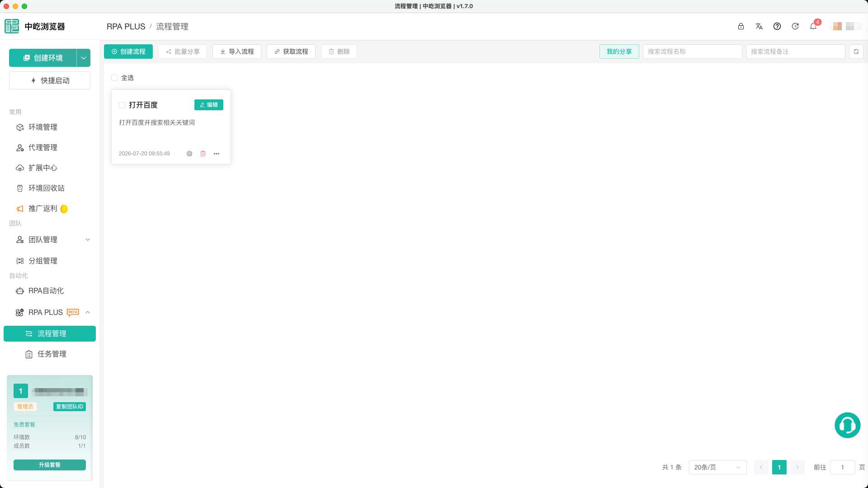Image resolution: width=868 pixels, height=488 pixels.
Task: Click the 前往 page number input
Action: click(843, 467)
